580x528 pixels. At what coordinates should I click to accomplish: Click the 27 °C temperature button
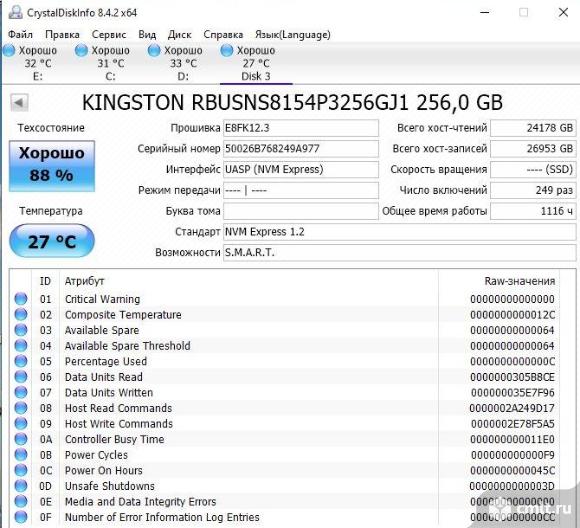pos(52,241)
